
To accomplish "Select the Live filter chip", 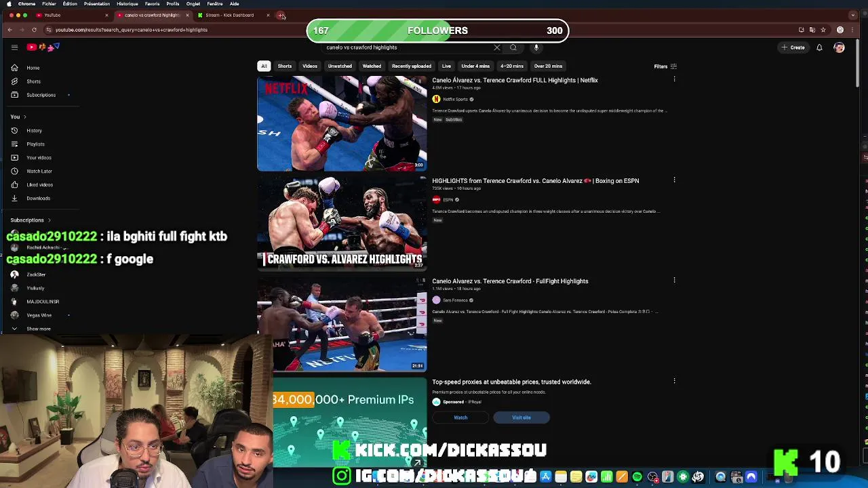I will pyautogui.click(x=446, y=66).
